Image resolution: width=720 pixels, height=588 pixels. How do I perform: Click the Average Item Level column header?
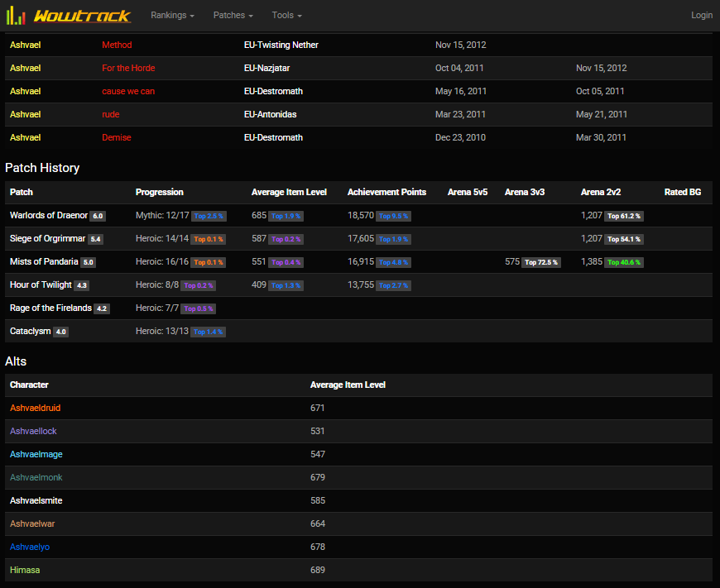(289, 192)
